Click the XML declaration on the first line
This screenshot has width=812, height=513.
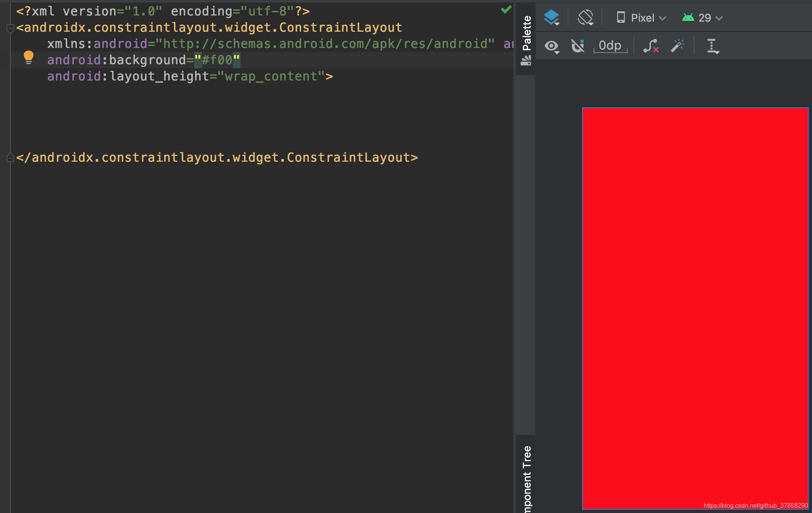click(x=163, y=11)
